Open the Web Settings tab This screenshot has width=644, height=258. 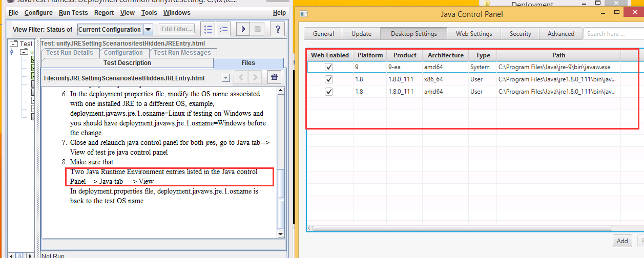pos(474,34)
